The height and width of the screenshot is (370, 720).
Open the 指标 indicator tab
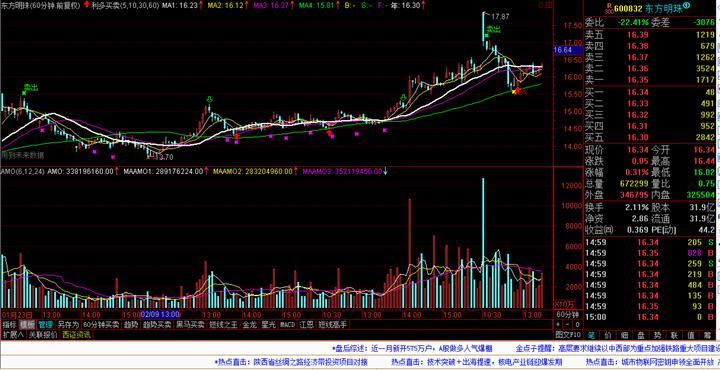pyautogui.click(x=10, y=325)
